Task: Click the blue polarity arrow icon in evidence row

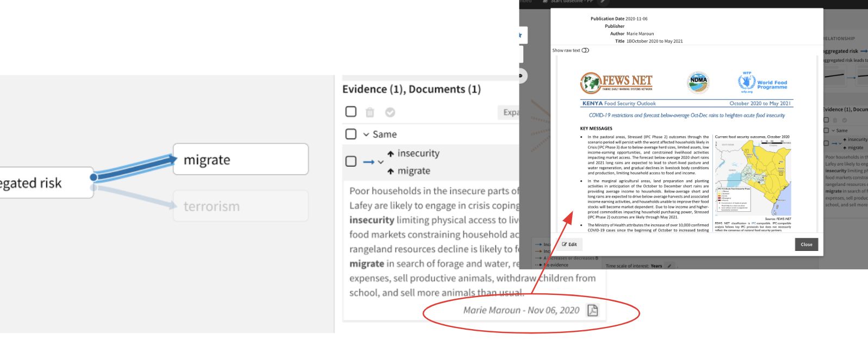Action: [368, 162]
